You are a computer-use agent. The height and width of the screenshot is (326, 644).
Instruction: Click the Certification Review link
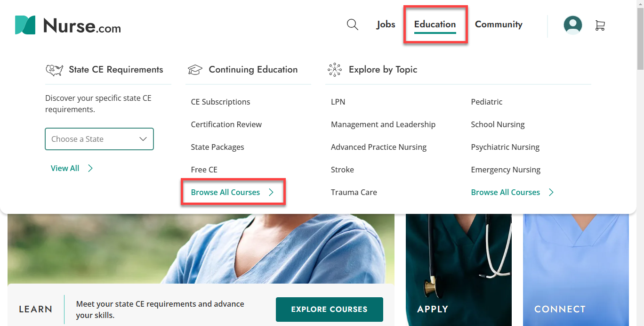click(226, 124)
